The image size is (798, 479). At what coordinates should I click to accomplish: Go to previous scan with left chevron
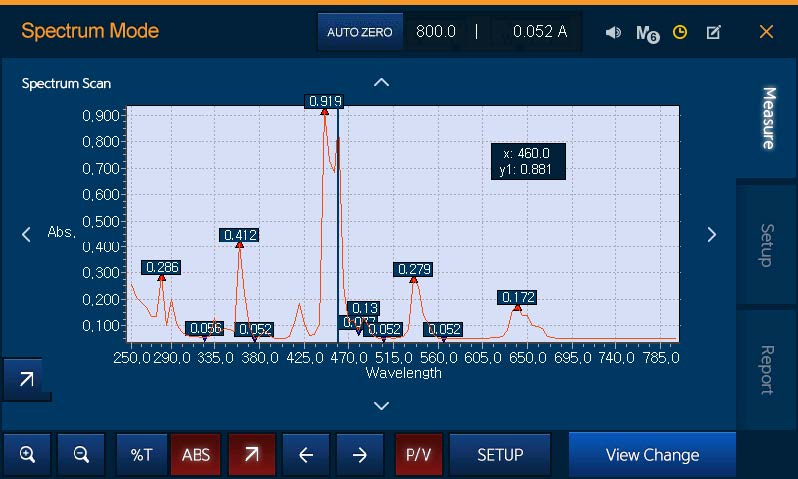[27, 234]
